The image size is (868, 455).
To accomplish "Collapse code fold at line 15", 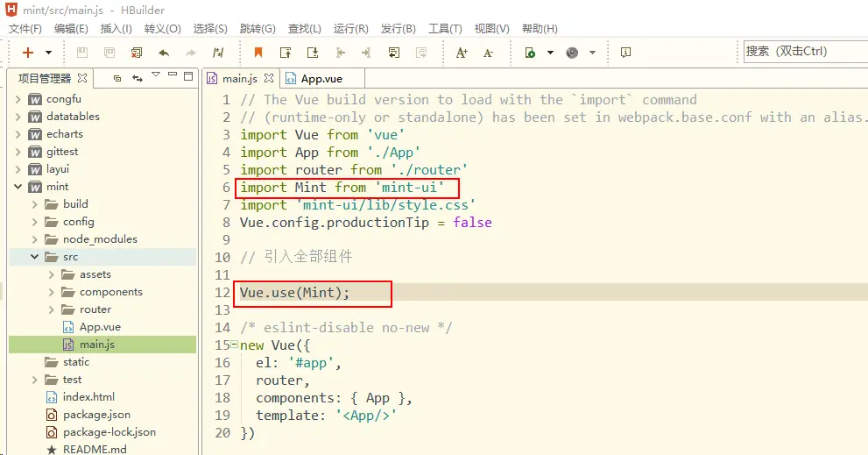I will coord(235,345).
